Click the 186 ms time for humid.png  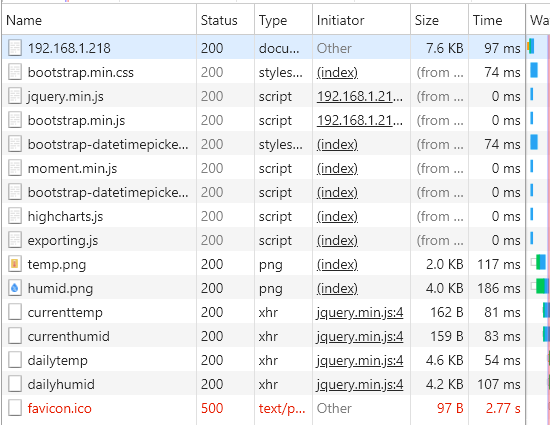(499, 289)
